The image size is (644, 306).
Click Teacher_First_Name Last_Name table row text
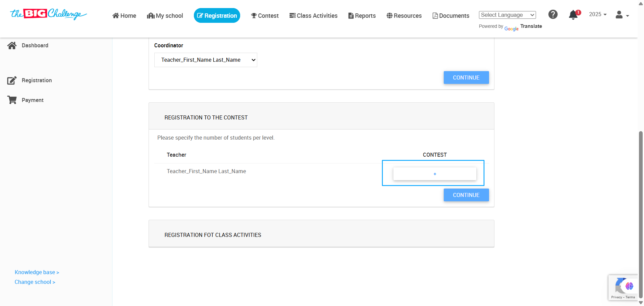(x=206, y=171)
